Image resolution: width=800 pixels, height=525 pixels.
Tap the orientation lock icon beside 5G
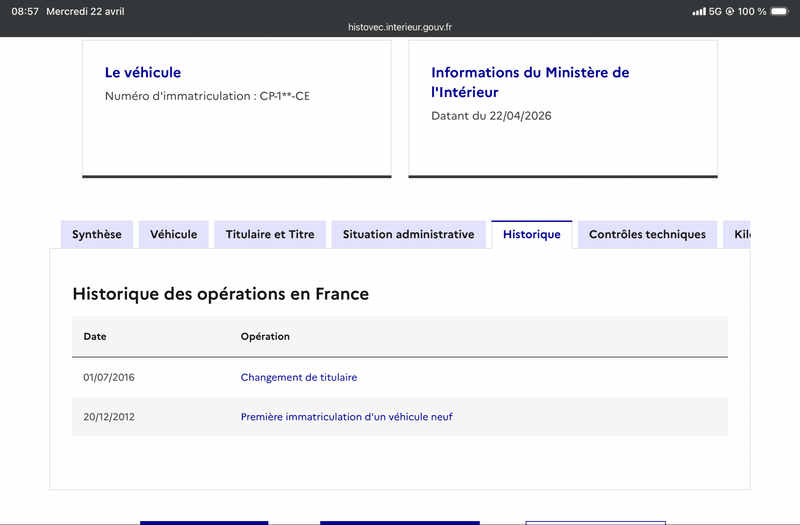[x=730, y=11]
